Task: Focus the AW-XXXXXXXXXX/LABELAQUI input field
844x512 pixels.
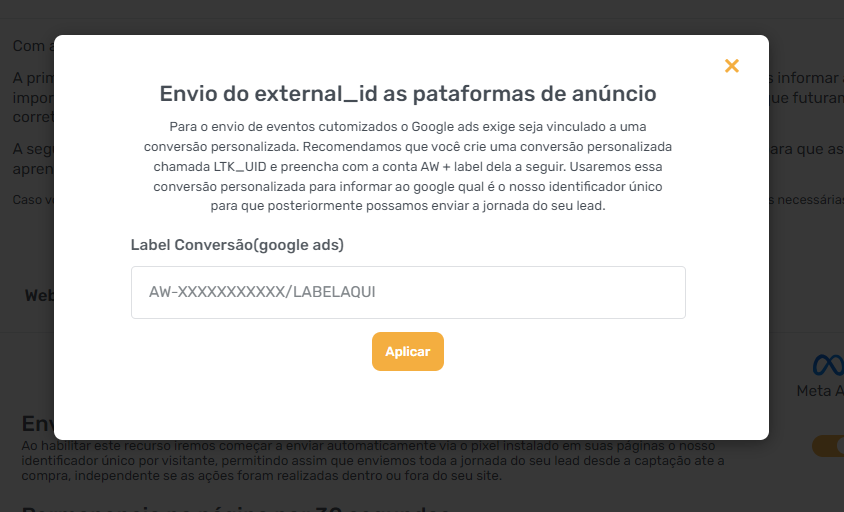Action: [x=408, y=292]
